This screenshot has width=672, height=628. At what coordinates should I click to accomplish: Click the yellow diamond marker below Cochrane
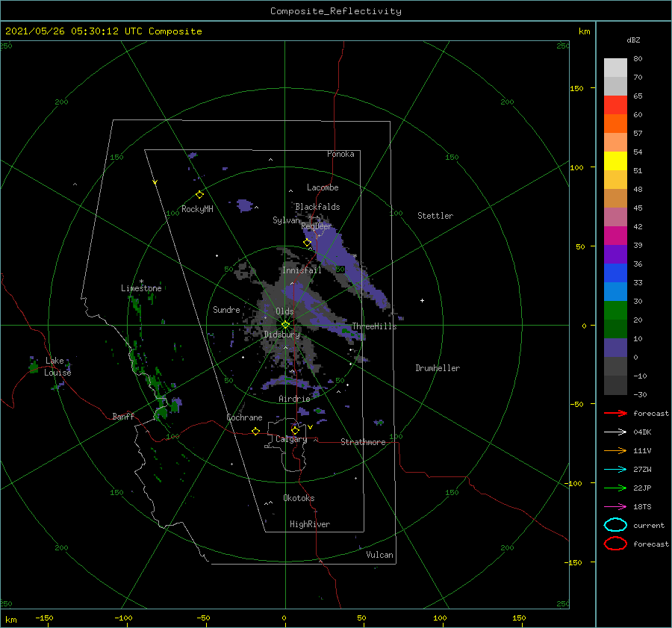coord(255,431)
